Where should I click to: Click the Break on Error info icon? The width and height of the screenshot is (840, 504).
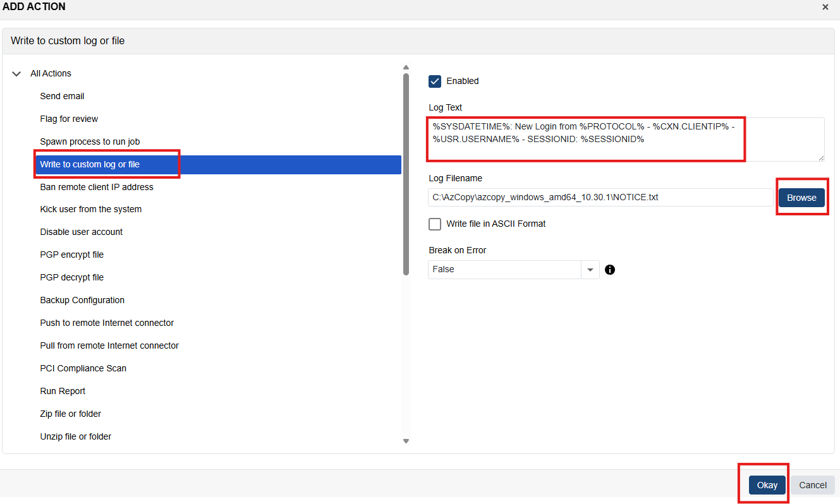coord(610,270)
